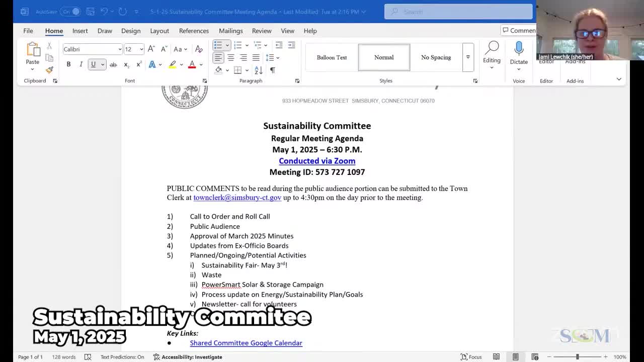
Task: Expand the Styles gallery
Action: pos(468,57)
